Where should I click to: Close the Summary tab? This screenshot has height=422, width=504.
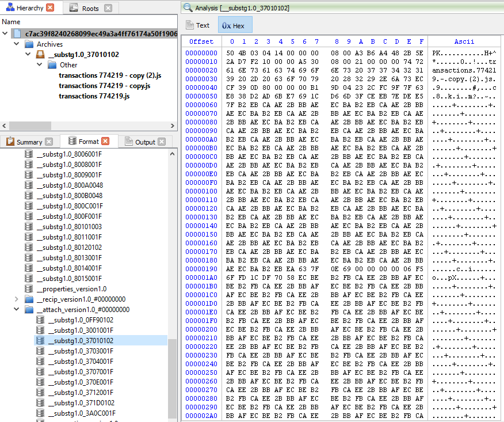[x=49, y=142]
